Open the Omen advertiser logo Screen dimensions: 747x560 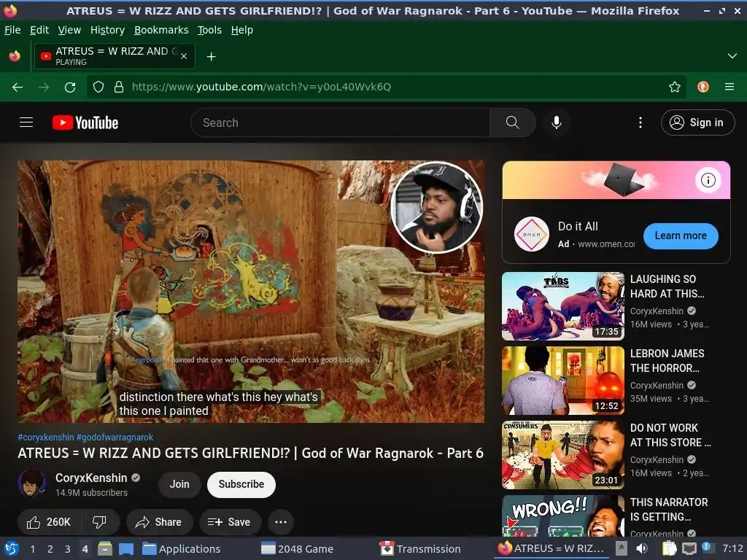[532, 234]
